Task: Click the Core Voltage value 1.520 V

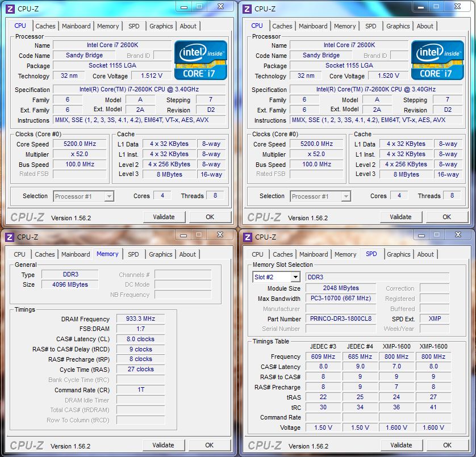Action: pos(389,76)
